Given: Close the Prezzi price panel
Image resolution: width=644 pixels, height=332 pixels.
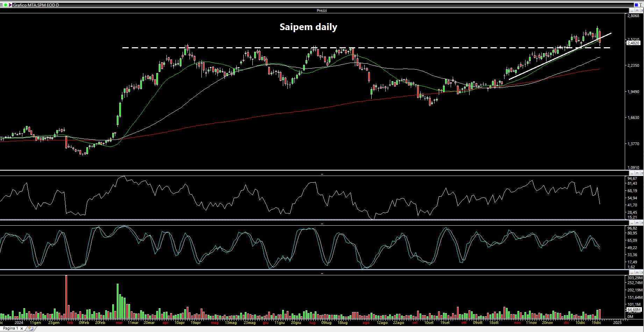Looking at the screenshot, I should tap(641, 10).
